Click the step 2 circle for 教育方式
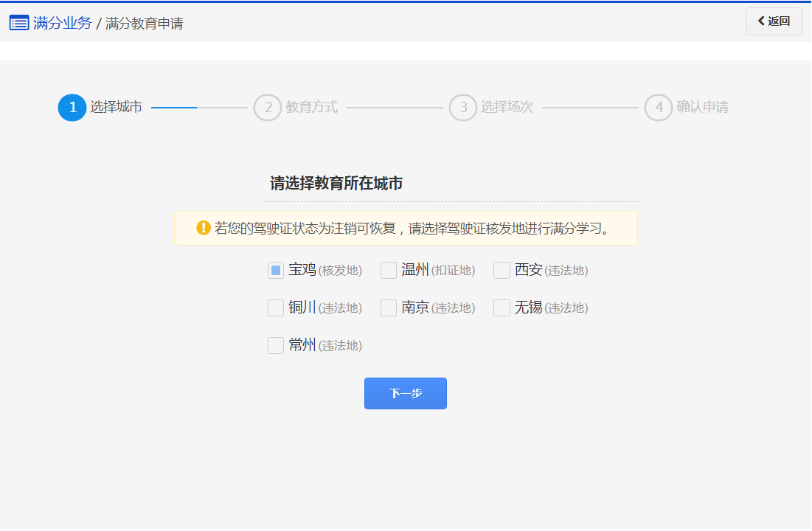This screenshot has width=812, height=531. [268, 108]
